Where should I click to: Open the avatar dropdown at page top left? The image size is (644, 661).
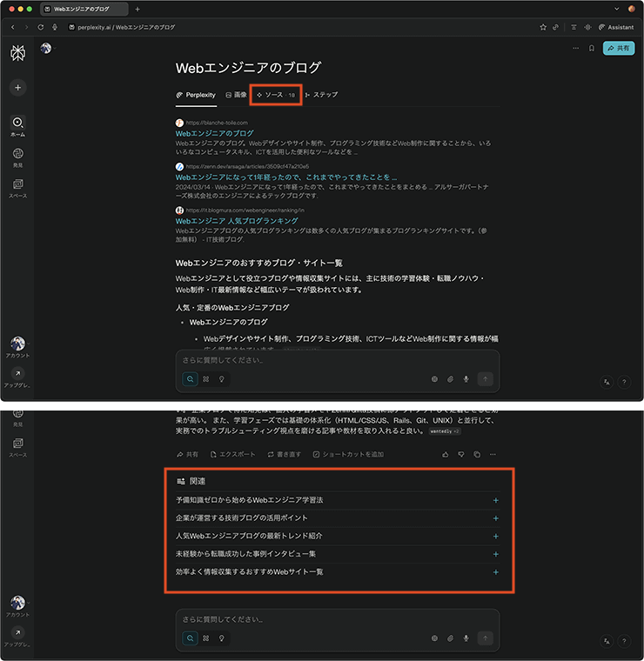click(x=48, y=48)
